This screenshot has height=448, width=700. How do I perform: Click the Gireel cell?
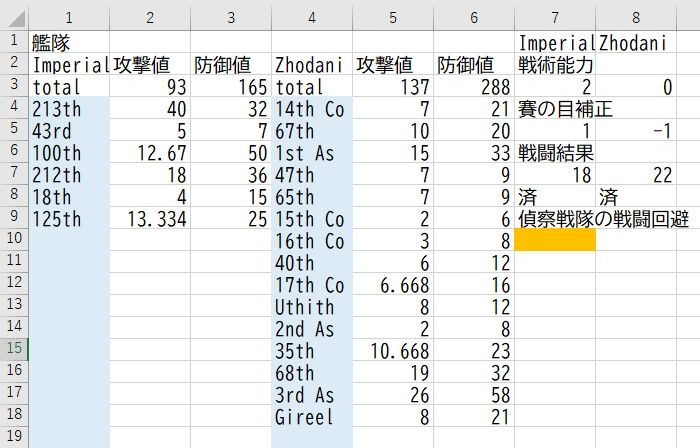(x=312, y=415)
